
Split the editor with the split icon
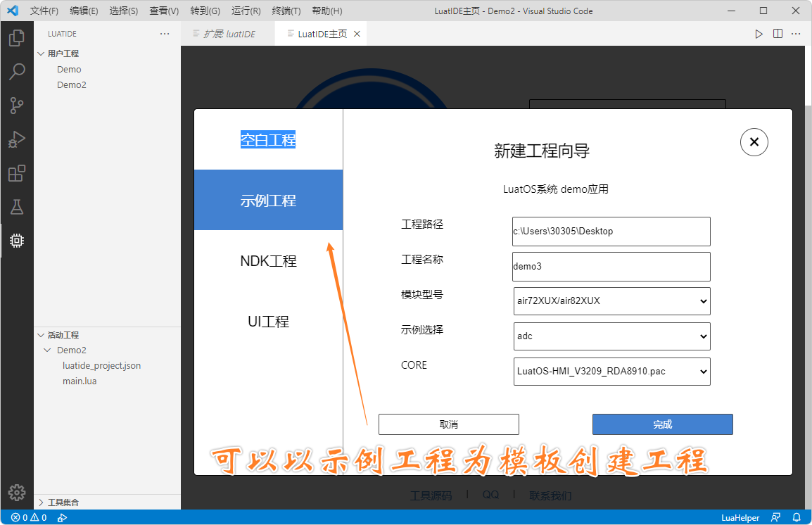click(778, 34)
